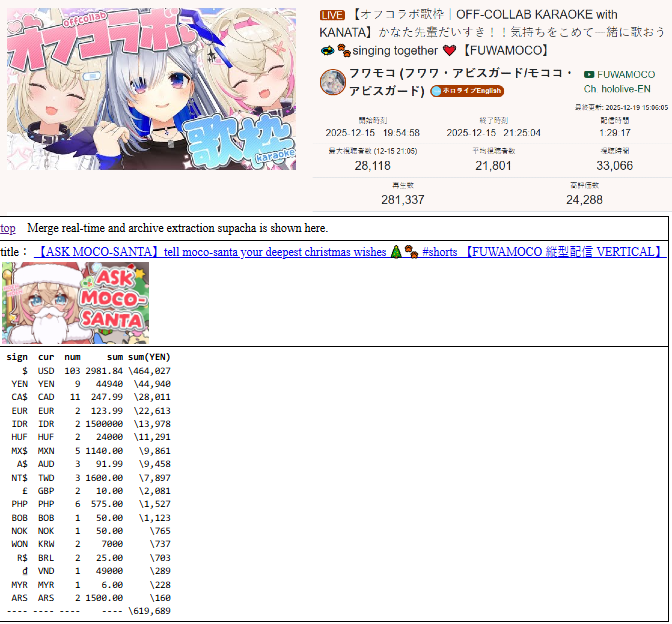The image size is (672, 624).
Task: Click the AUD yen value \9,458
Action: pyautogui.click(x=154, y=464)
